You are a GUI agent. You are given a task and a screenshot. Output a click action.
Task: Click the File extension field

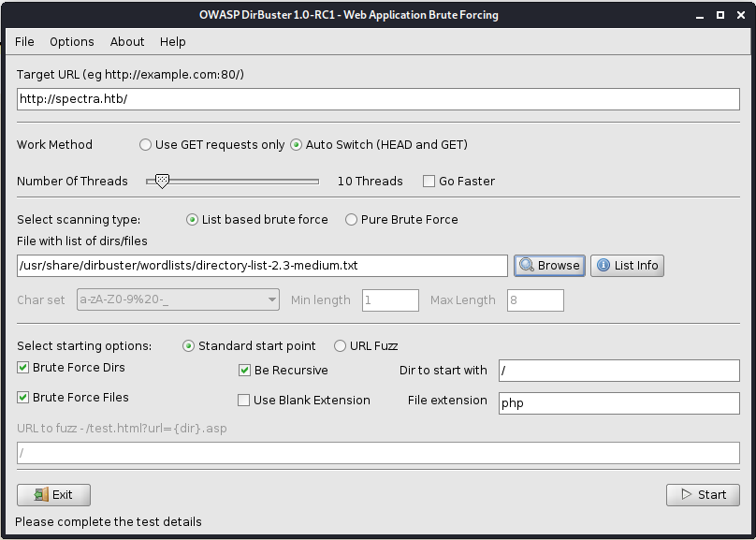point(619,403)
